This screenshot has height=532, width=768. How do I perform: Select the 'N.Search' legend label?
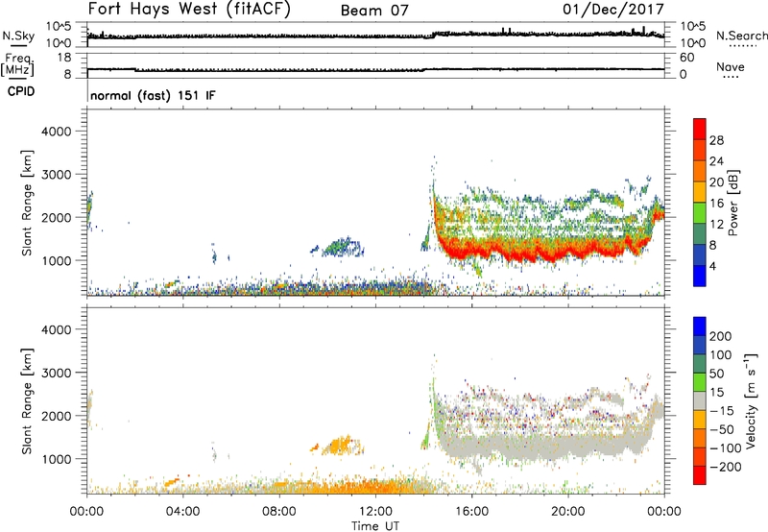(741, 36)
